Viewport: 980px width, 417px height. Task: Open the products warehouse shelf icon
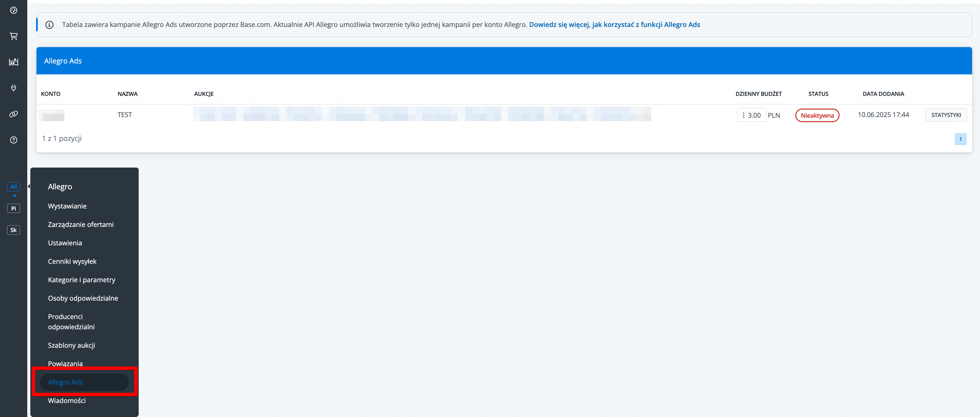pos(14,62)
